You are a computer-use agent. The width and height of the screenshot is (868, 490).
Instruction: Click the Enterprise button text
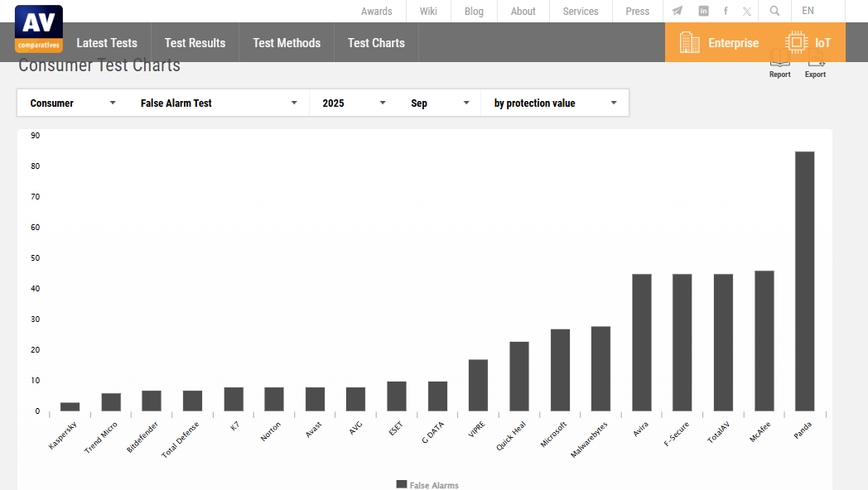(x=734, y=42)
